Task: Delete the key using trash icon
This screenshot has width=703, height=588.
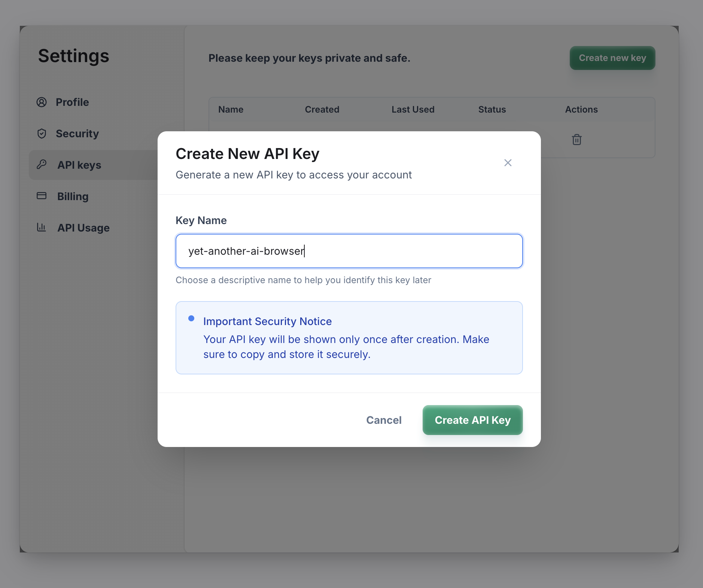Action: pos(576,140)
